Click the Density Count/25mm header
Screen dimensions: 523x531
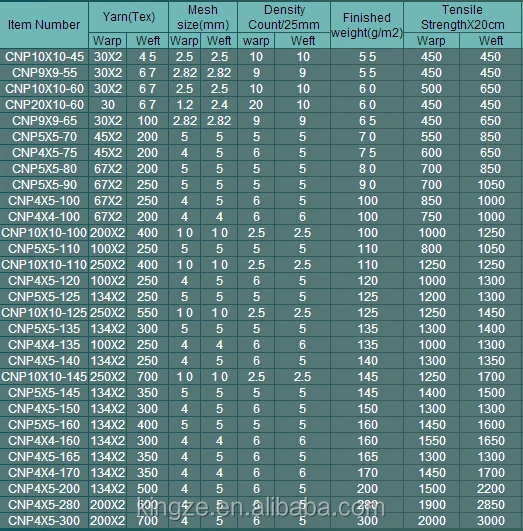point(284,17)
